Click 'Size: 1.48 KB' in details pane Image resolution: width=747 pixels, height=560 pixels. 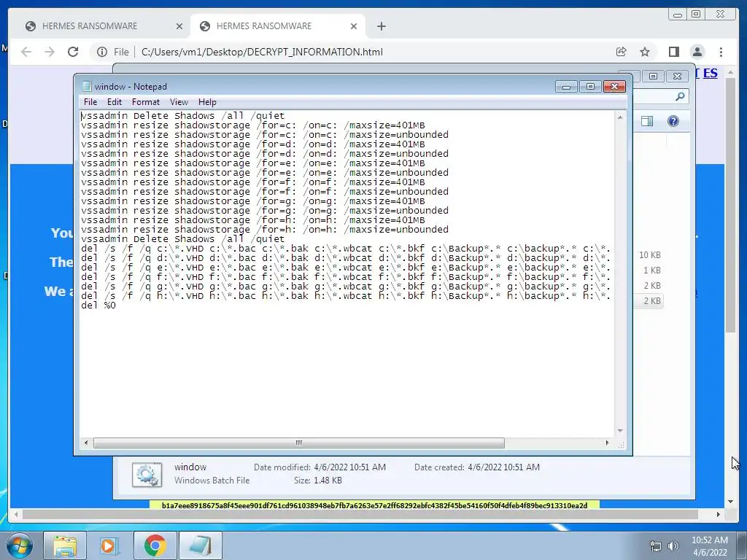(318, 481)
